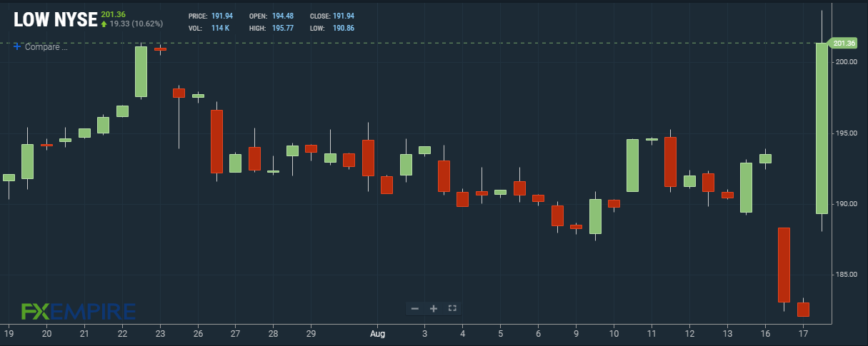The image size is (868, 346).
Task: Select the Aug label on date axis
Action: pos(378,333)
